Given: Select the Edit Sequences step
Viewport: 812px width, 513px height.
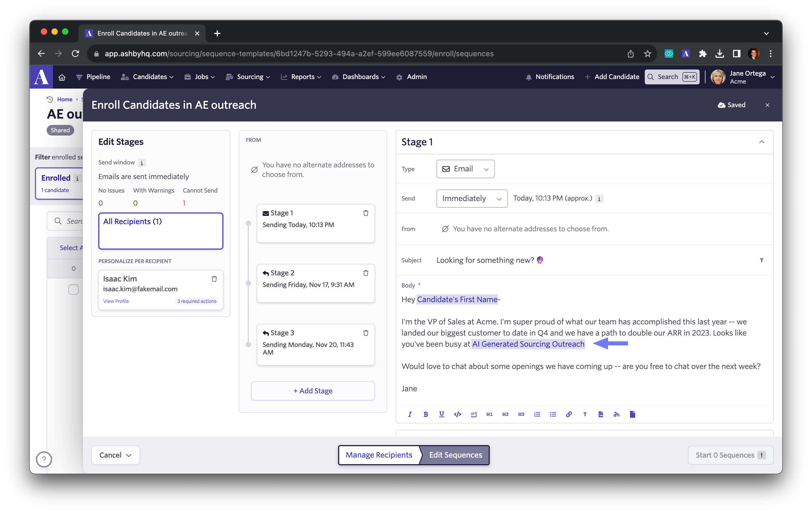Looking at the screenshot, I should [x=455, y=455].
